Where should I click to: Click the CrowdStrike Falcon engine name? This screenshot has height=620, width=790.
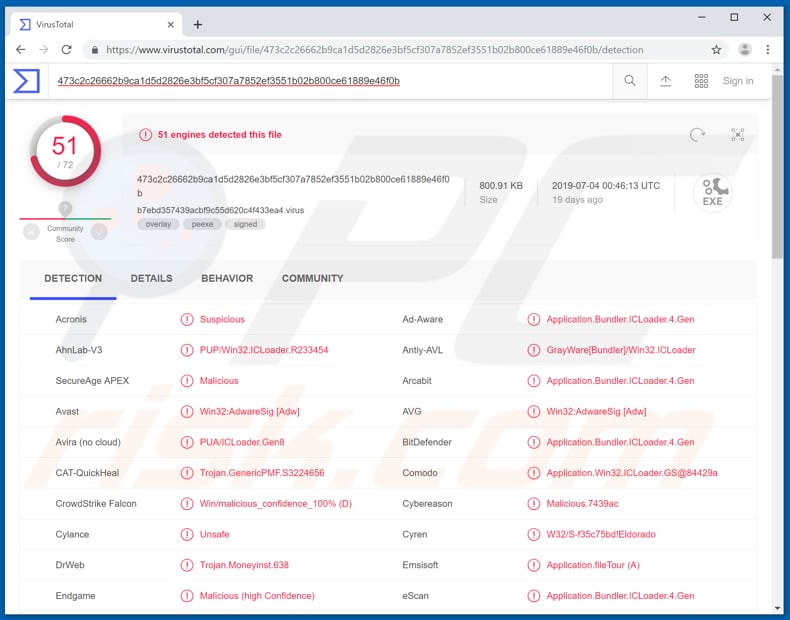(96, 504)
